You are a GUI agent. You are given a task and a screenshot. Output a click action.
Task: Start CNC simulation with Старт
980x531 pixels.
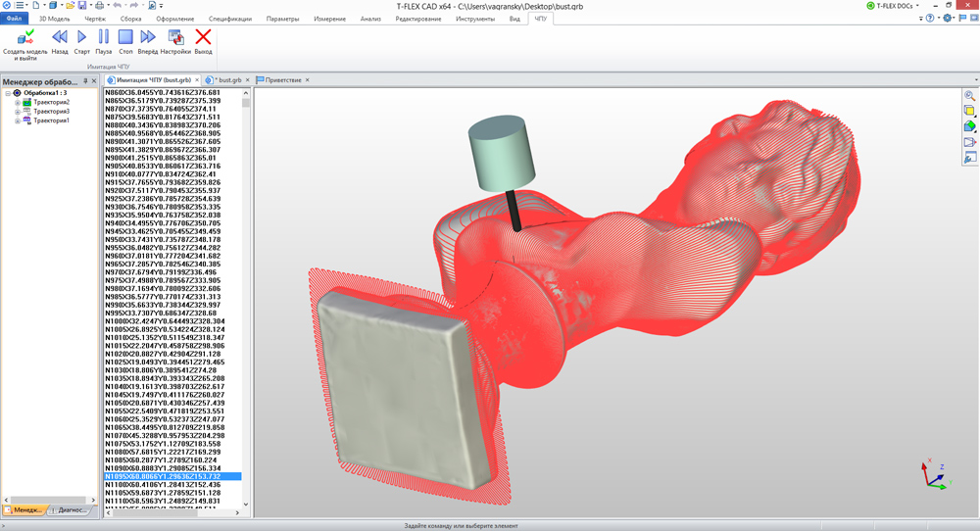82,37
